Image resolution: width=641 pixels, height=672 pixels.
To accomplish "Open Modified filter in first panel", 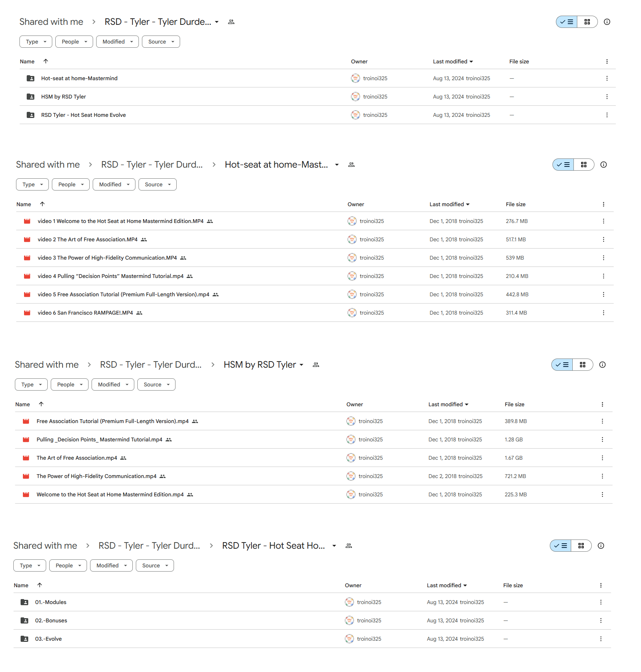I will coord(118,42).
